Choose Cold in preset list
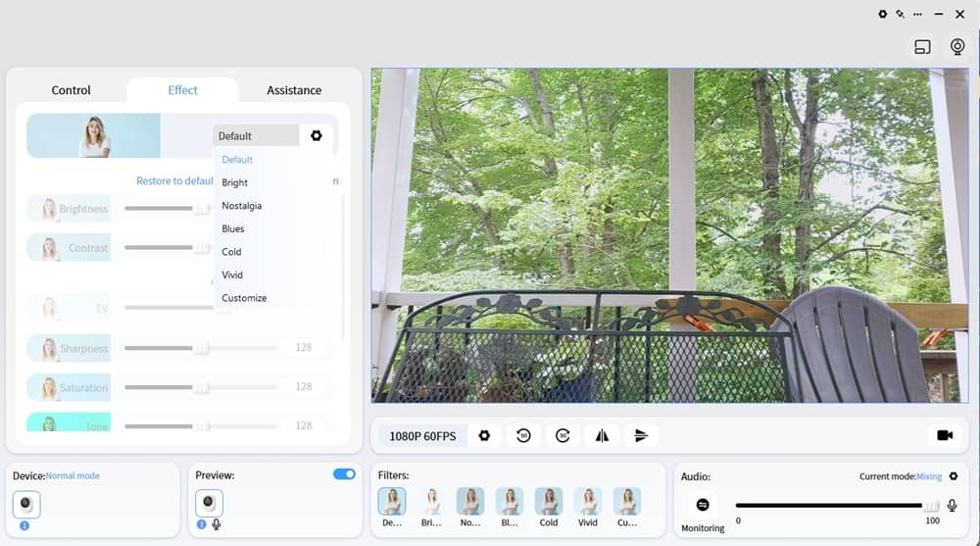Viewport: 980px width, 546px height. click(231, 252)
